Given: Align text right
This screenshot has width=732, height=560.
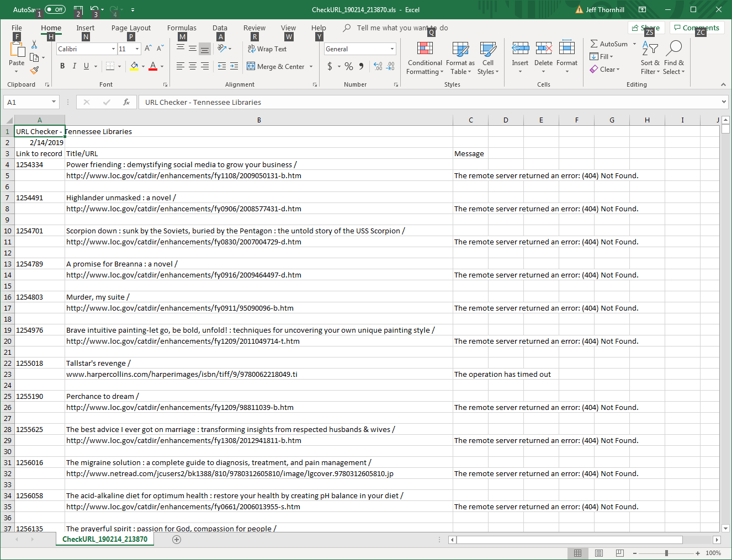Looking at the screenshot, I should click(205, 66).
